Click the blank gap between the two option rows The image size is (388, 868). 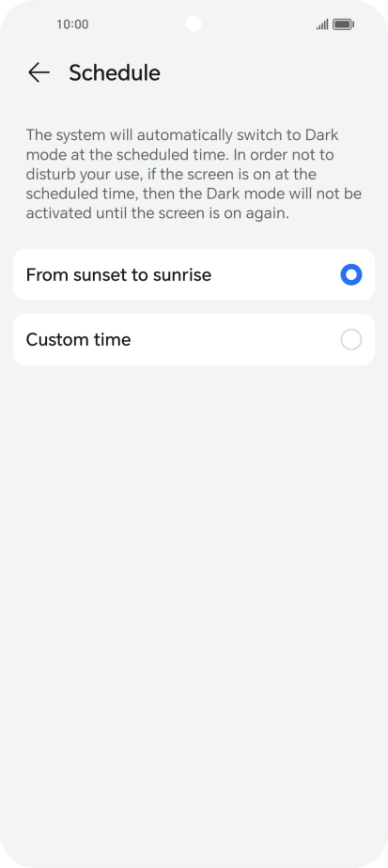194,307
